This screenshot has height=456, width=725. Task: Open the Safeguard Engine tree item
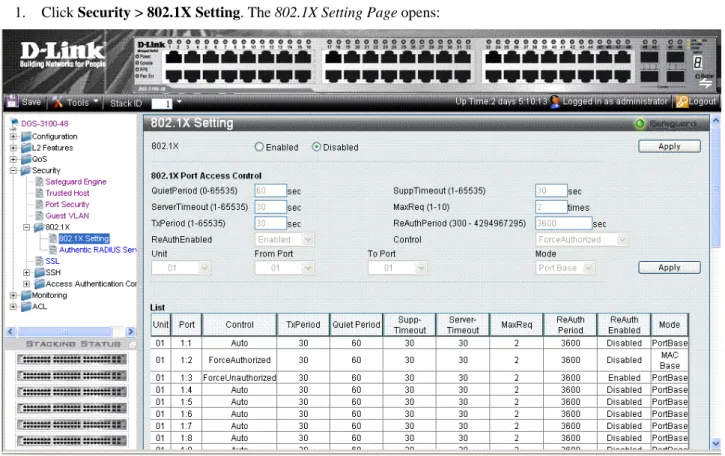(76, 182)
